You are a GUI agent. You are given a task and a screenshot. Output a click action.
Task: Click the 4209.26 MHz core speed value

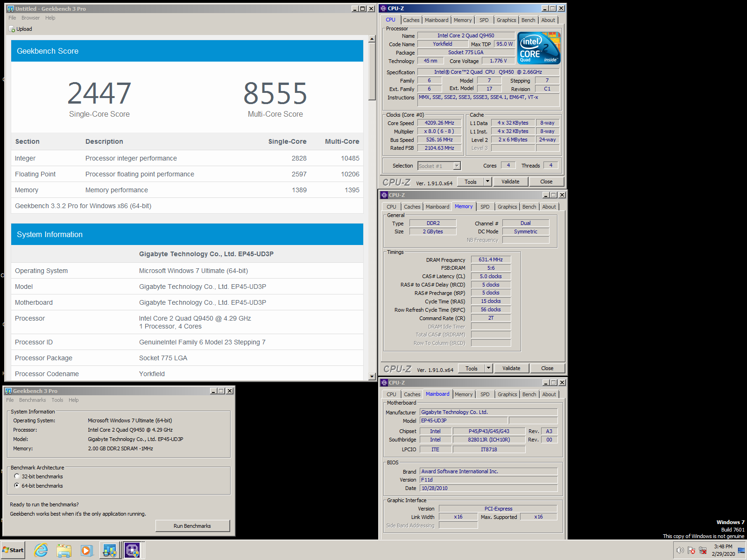(x=439, y=123)
